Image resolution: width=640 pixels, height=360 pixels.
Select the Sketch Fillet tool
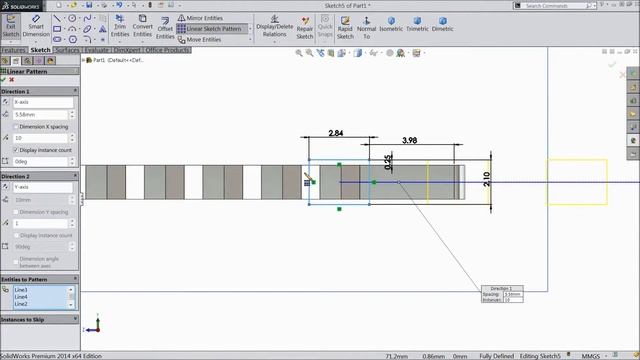pyautogui.click(x=87, y=40)
